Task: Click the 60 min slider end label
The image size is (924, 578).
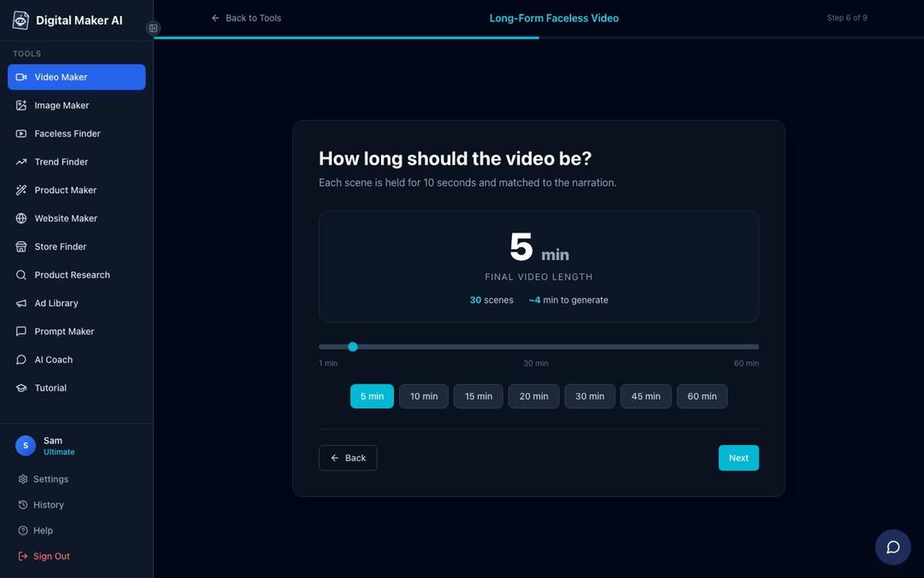Action: (x=746, y=363)
